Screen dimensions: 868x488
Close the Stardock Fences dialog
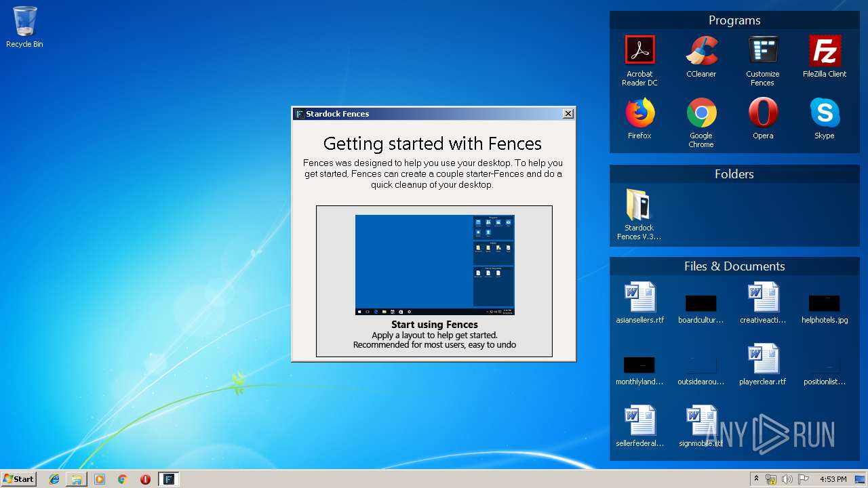pyautogui.click(x=568, y=114)
